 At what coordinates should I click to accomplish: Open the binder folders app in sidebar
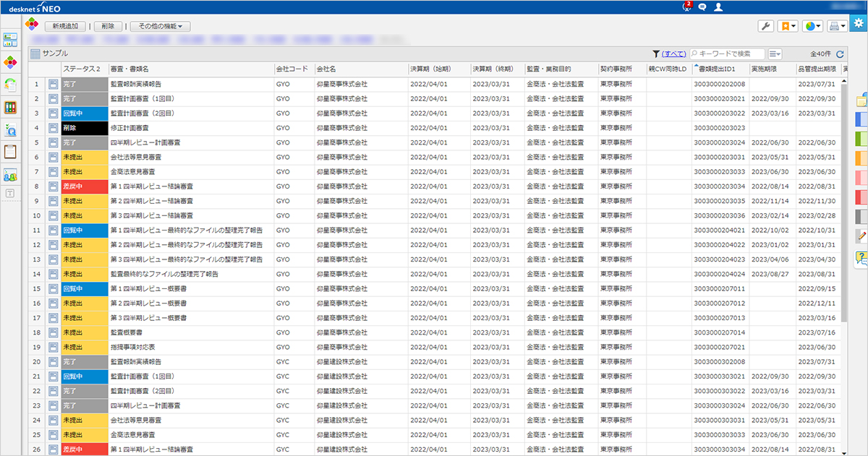tap(11, 107)
